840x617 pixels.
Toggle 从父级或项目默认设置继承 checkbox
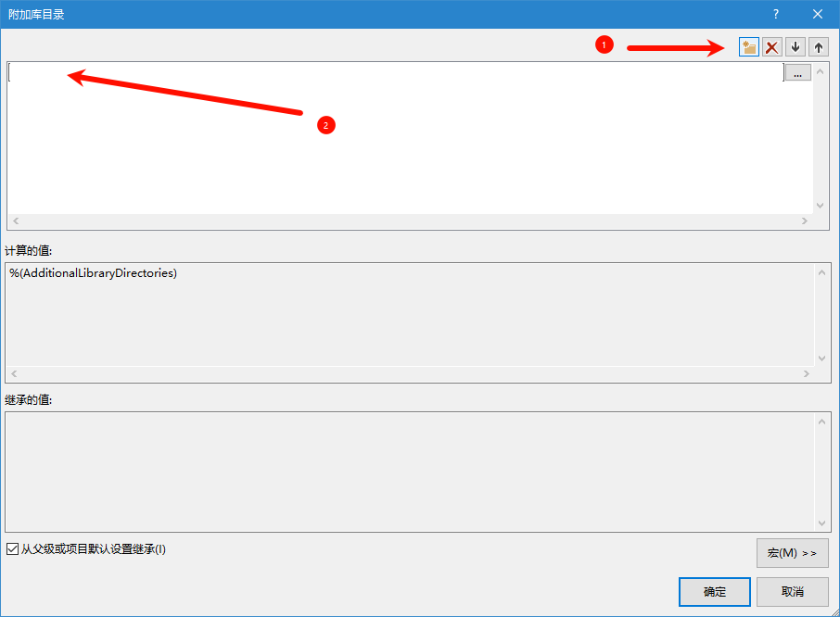(x=13, y=549)
